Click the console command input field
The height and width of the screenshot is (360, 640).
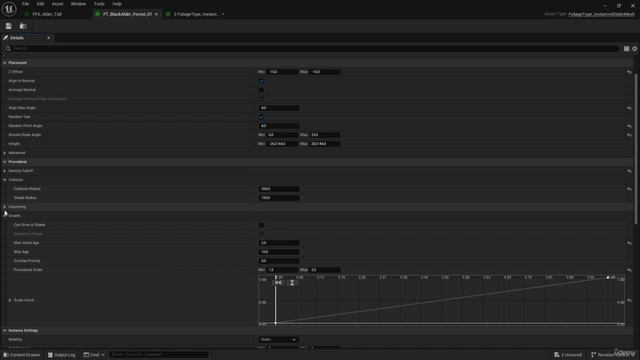tap(159, 355)
